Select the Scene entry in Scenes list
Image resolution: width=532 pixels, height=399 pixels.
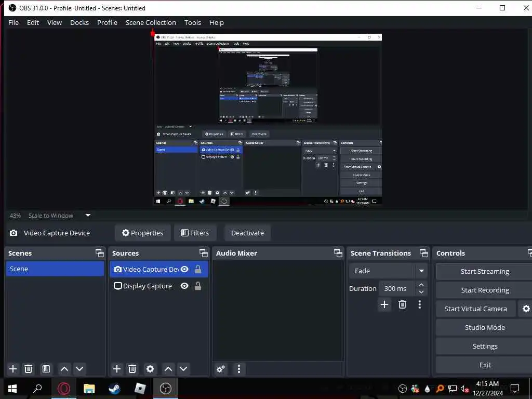(55, 269)
